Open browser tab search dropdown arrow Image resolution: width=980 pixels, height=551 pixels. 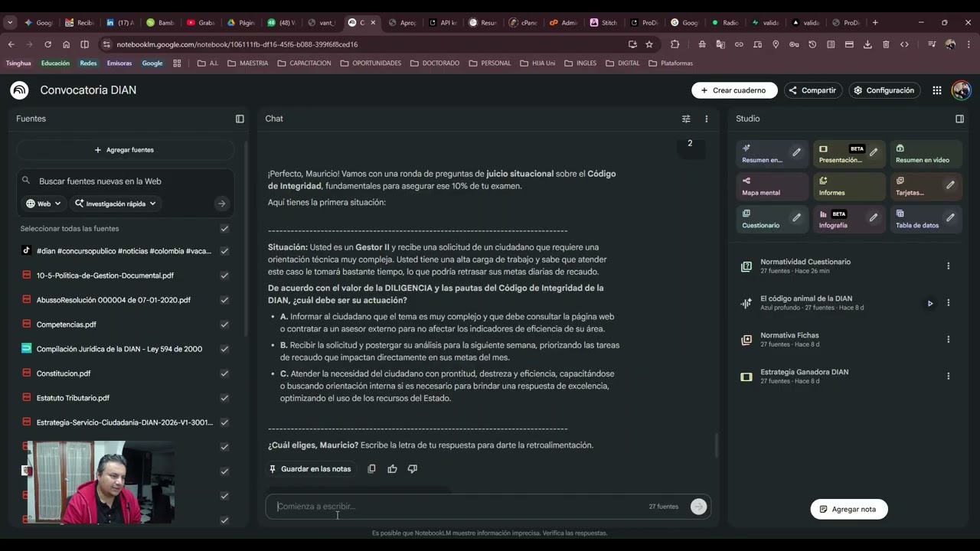pyautogui.click(x=10, y=23)
